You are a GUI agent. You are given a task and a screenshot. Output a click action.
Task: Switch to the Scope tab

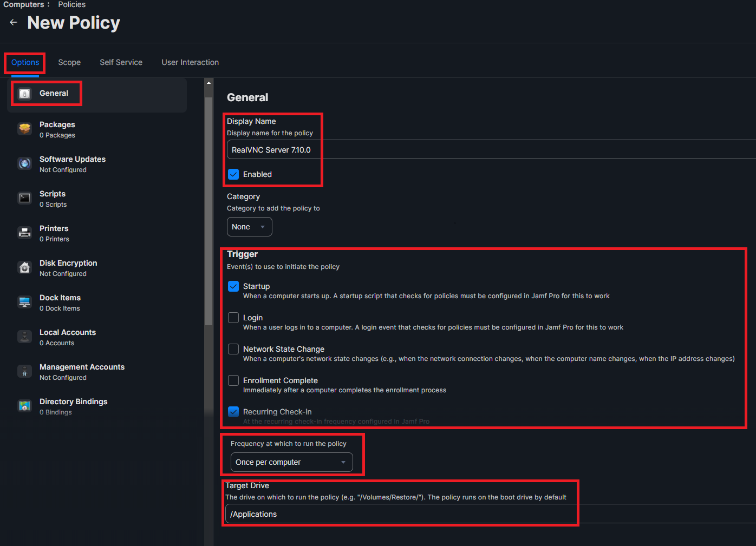pyautogui.click(x=69, y=62)
